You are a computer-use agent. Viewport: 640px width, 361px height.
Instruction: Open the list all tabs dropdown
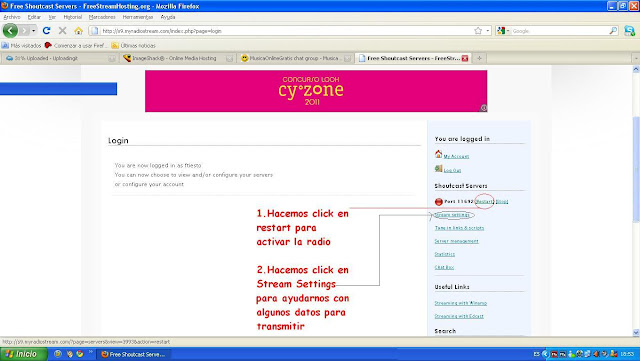pyautogui.click(x=636, y=58)
